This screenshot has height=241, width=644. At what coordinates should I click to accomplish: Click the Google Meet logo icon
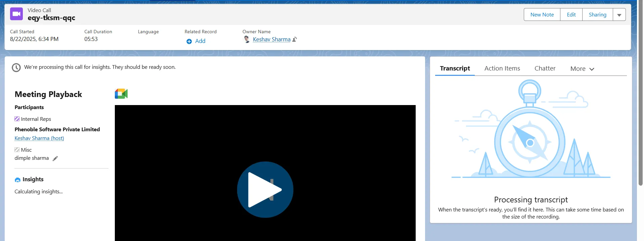(x=121, y=94)
